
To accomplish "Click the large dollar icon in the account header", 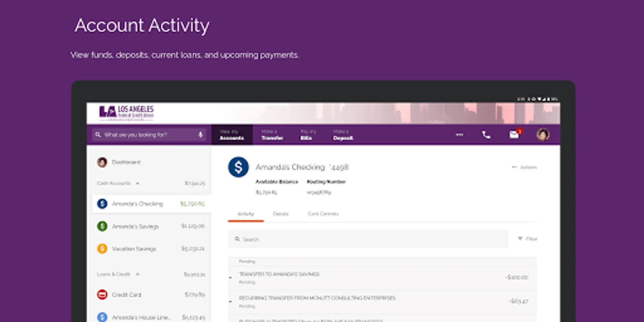I will [238, 167].
